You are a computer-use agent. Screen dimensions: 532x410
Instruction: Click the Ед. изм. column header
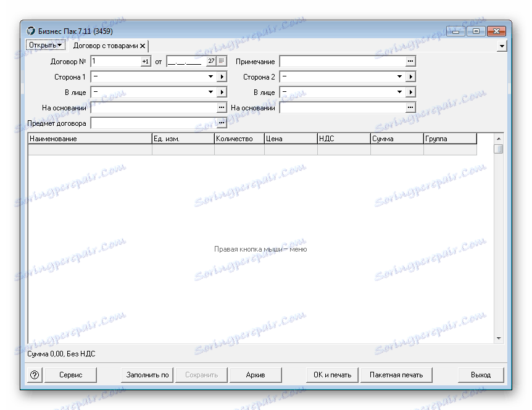pos(183,139)
